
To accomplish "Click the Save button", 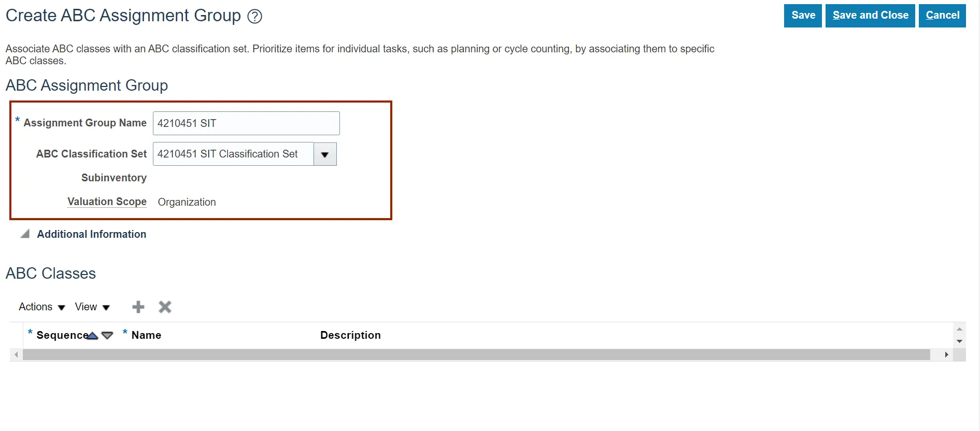I will [803, 16].
